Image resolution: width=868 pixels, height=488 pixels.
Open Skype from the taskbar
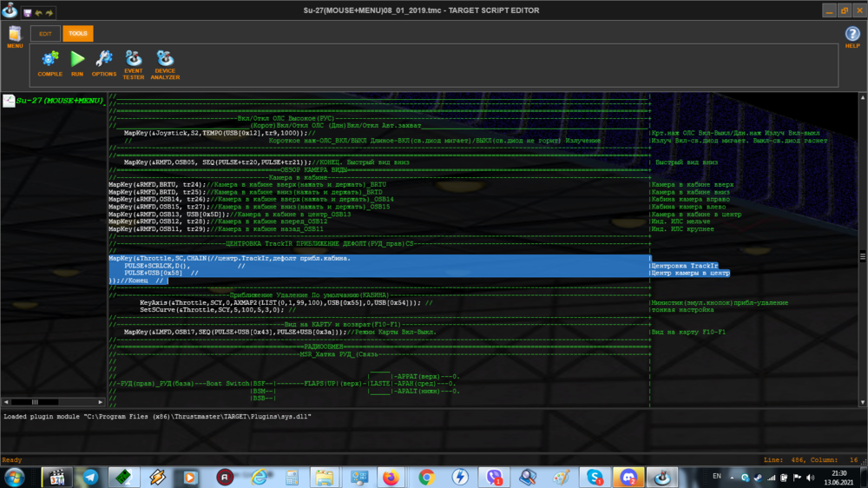click(x=595, y=478)
